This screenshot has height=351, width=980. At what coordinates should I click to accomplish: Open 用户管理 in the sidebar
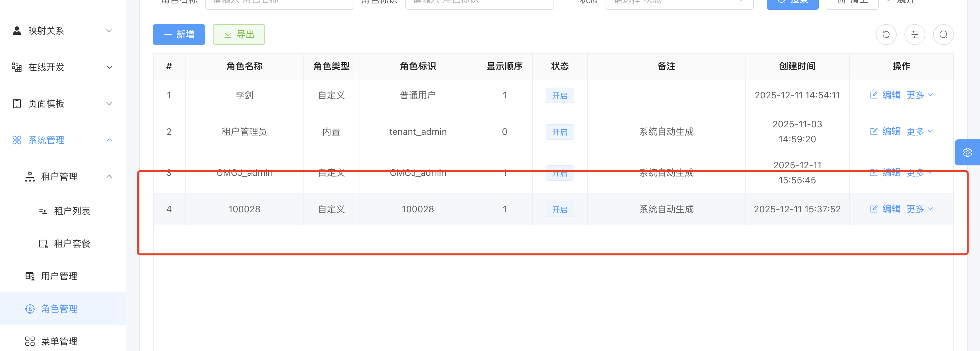point(59,276)
